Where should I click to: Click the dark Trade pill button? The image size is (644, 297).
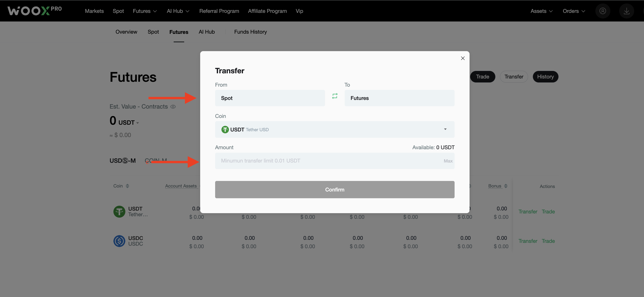click(482, 77)
